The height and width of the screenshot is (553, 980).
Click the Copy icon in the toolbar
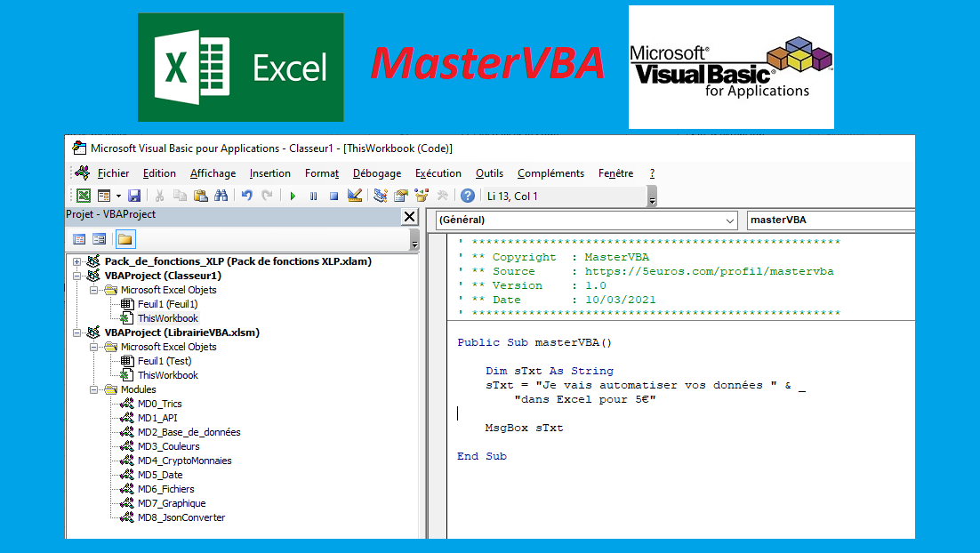[180, 196]
